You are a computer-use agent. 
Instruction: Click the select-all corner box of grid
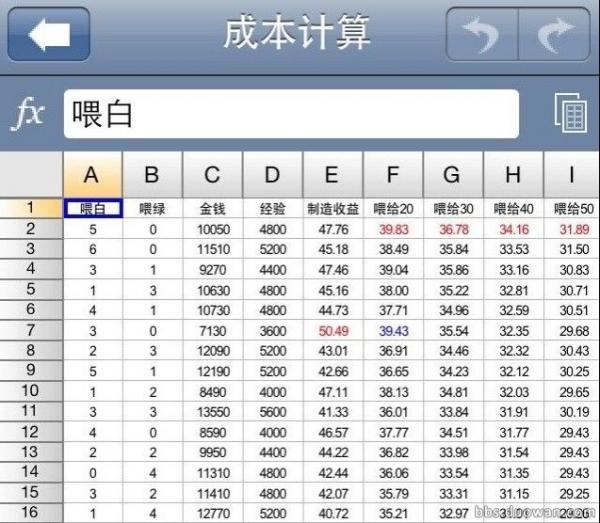[x=31, y=175]
